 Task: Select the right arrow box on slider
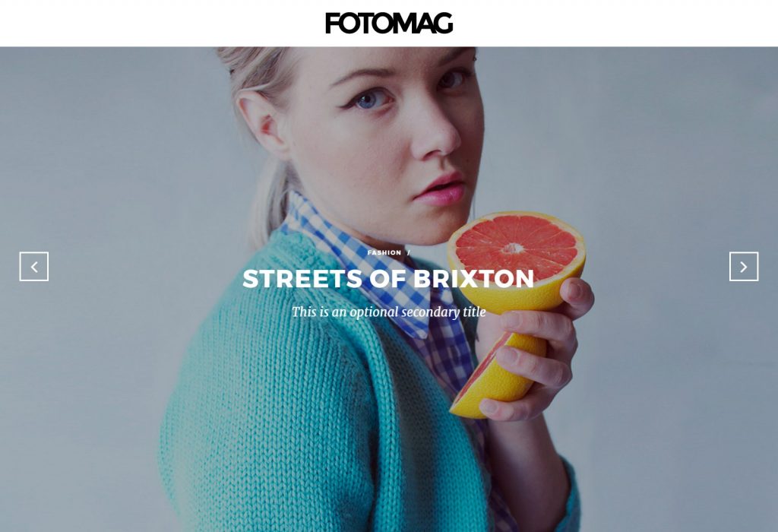(743, 267)
